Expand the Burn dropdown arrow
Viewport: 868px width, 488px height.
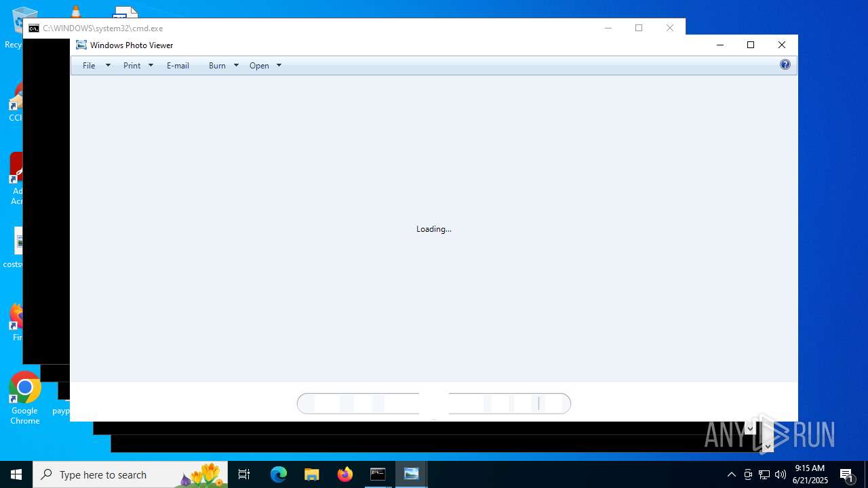tap(236, 66)
